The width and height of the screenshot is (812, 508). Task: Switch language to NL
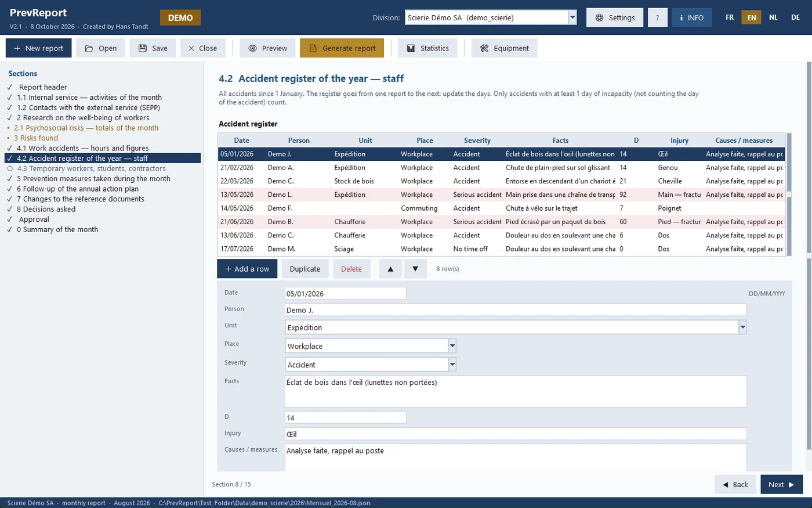(x=773, y=17)
